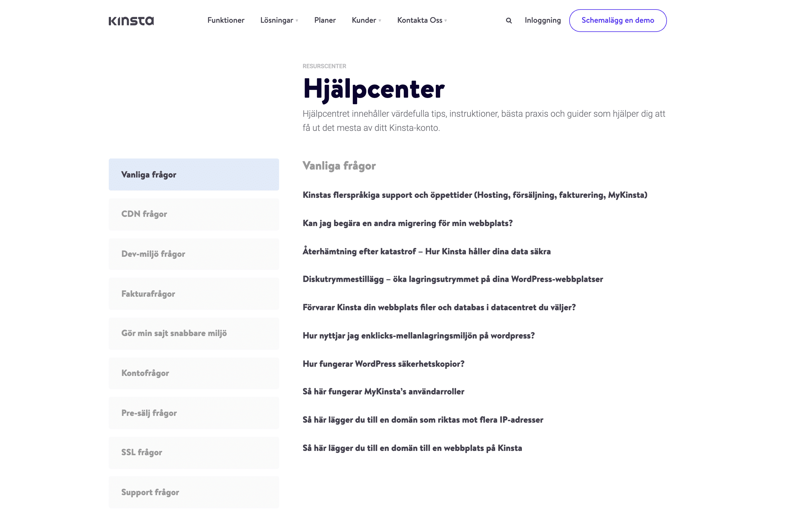
Task: Select Gör min sajt snabbare miljö
Action: tap(194, 333)
